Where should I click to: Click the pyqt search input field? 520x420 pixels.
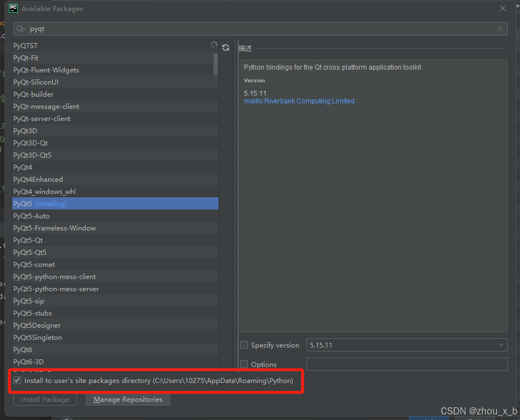tap(261, 29)
